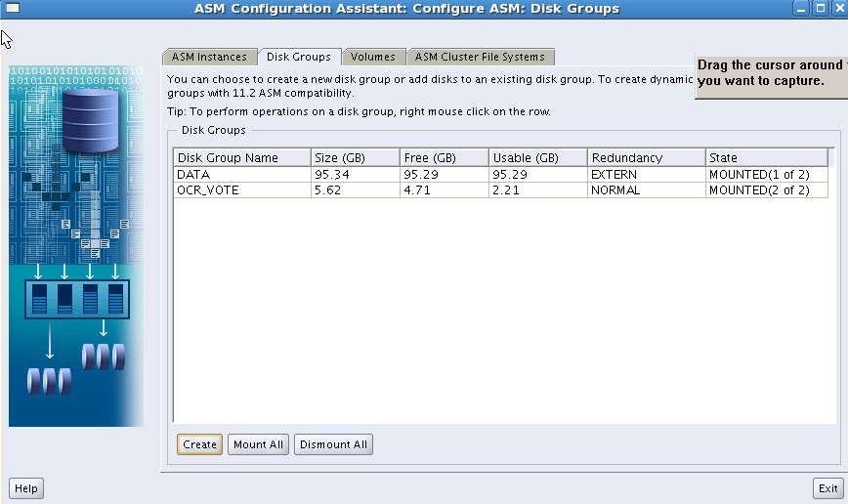
Task: Click the 5.62 size cell
Action: (356, 189)
